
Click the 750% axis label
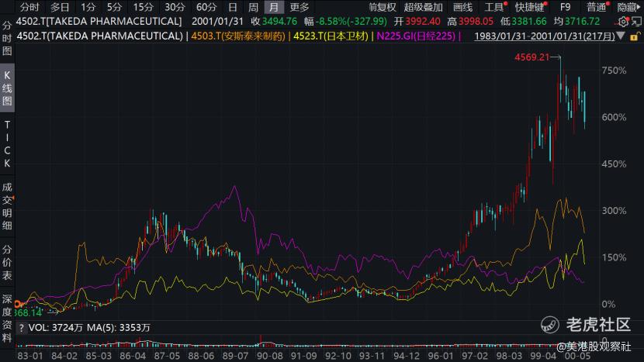pos(614,71)
